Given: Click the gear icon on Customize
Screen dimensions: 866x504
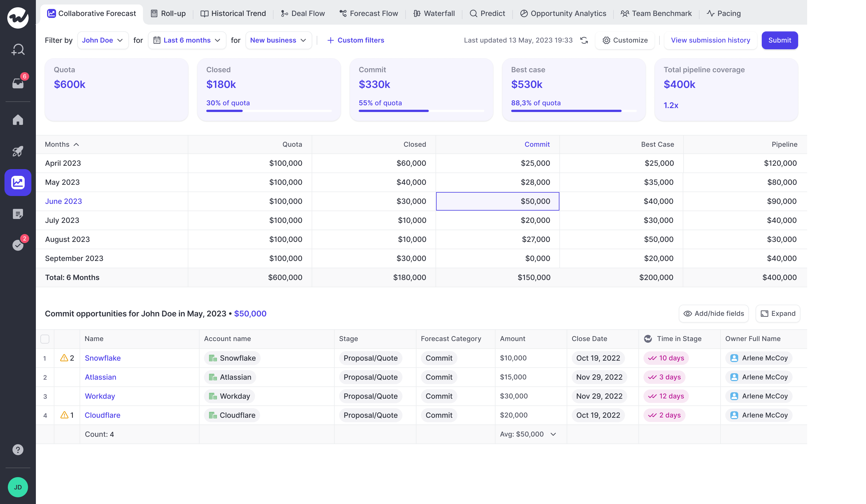Looking at the screenshot, I should click(x=606, y=40).
